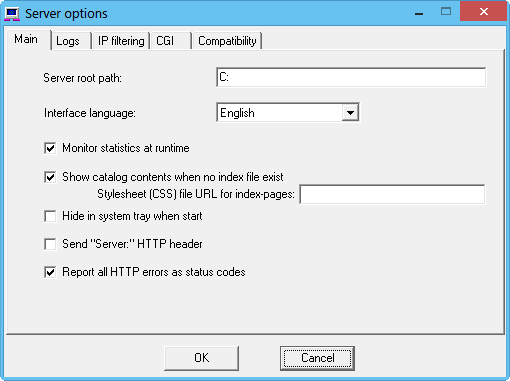Enable Hide in system tray when start
This screenshot has height=381, width=510.
50,216
